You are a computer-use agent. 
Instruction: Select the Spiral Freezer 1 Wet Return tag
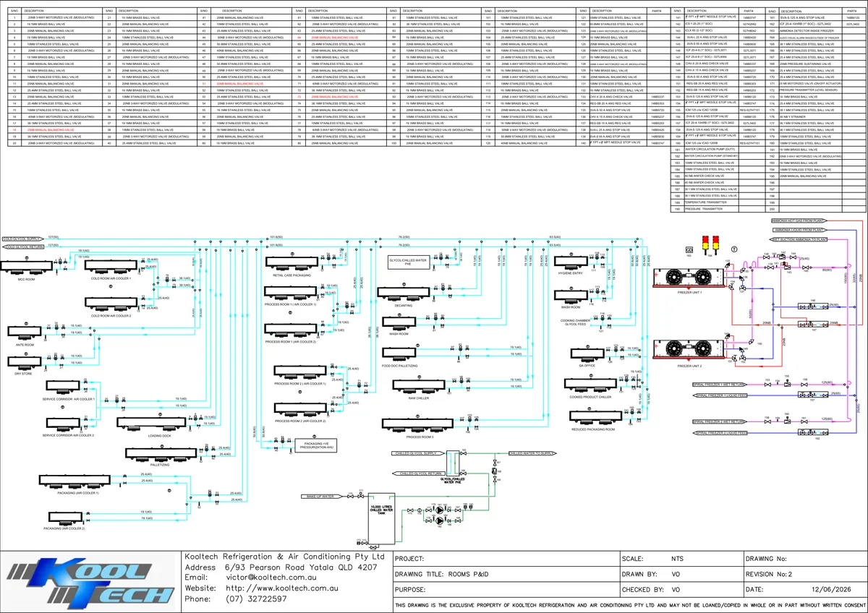(719, 385)
